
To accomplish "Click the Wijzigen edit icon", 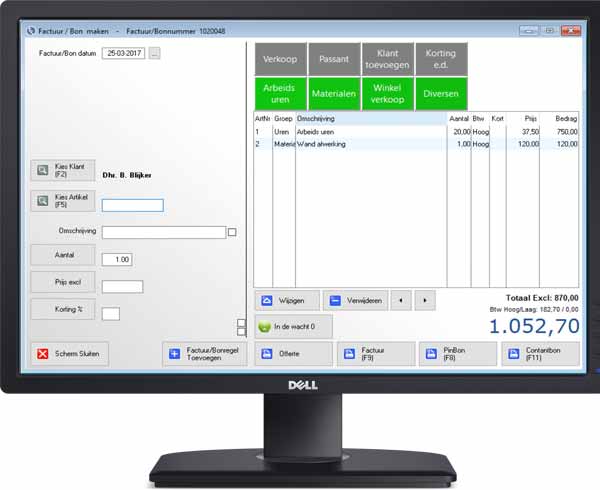I will (x=267, y=301).
